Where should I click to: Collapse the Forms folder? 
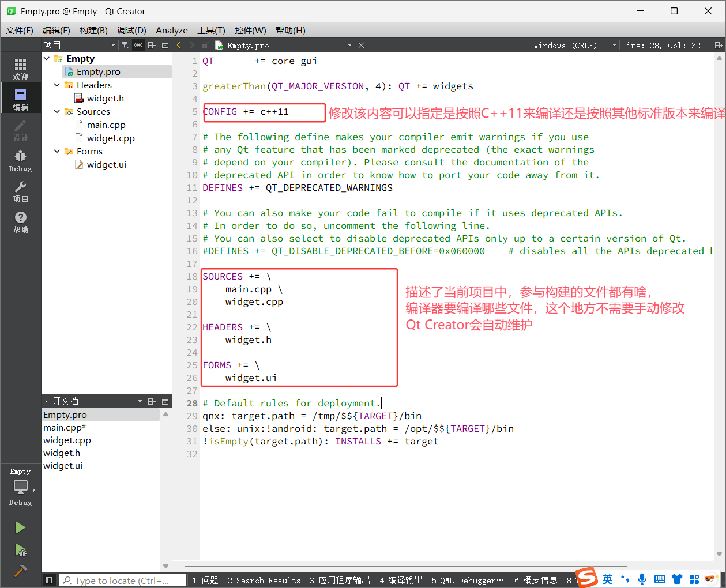[x=57, y=151]
